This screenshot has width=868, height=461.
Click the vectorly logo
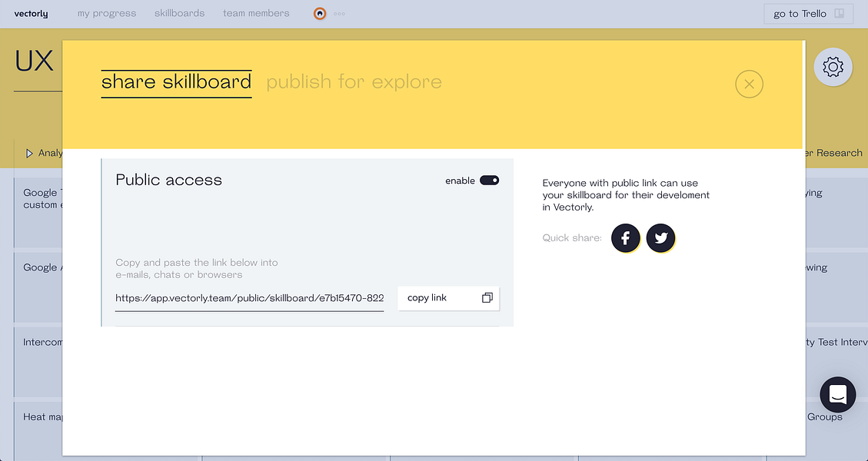click(31, 14)
